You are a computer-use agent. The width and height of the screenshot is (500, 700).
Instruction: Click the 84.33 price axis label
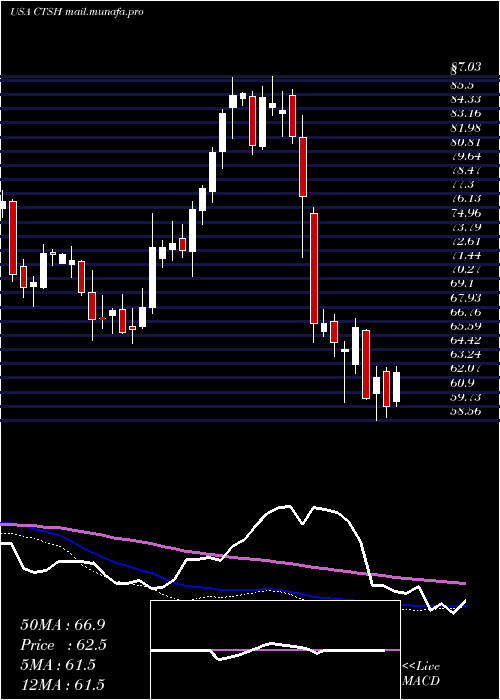[x=465, y=100]
